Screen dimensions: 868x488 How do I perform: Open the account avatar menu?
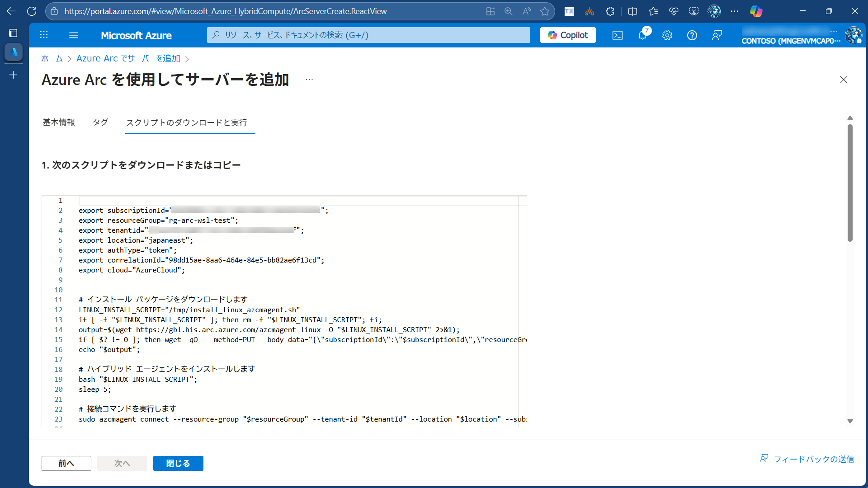pyautogui.click(x=853, y=35)
